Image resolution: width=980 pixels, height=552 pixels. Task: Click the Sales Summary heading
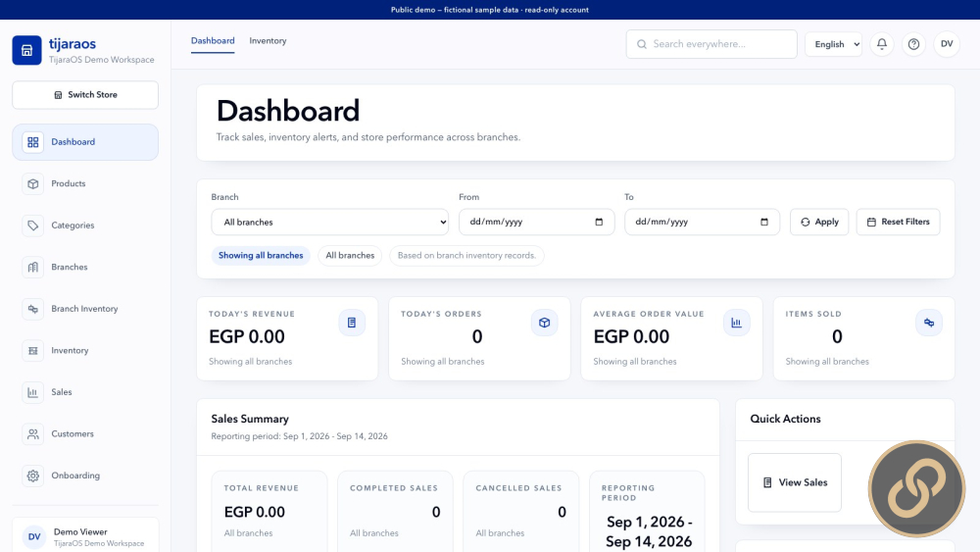tap(250, 419)
